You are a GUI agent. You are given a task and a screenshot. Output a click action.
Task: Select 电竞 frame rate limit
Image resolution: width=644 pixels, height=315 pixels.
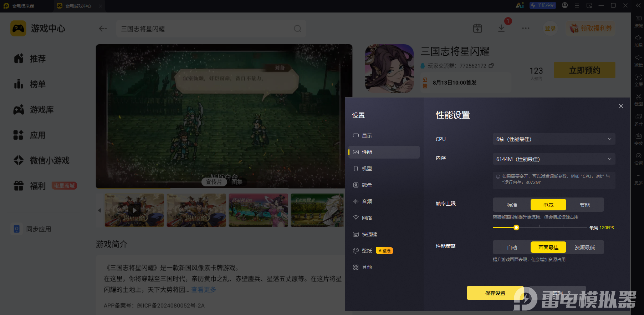(x=548, y=205)
